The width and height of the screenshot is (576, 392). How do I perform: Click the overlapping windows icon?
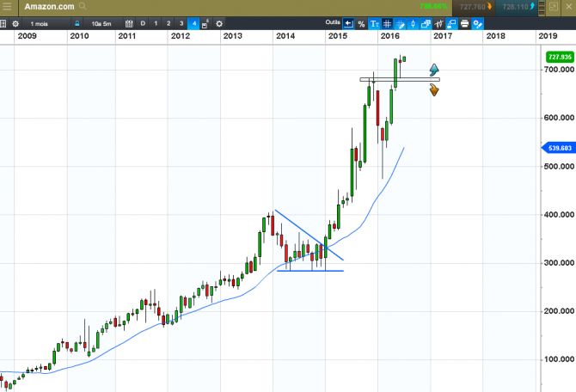click(426, 24)
